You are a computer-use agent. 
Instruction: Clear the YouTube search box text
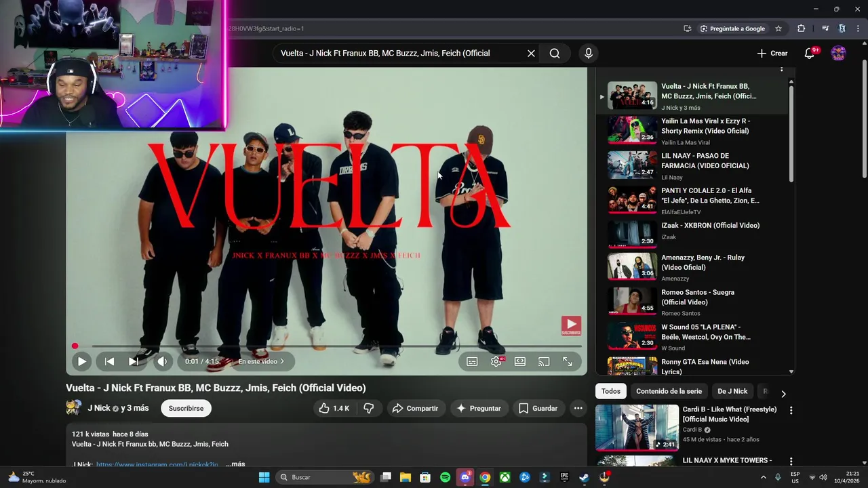pos(531,53)
